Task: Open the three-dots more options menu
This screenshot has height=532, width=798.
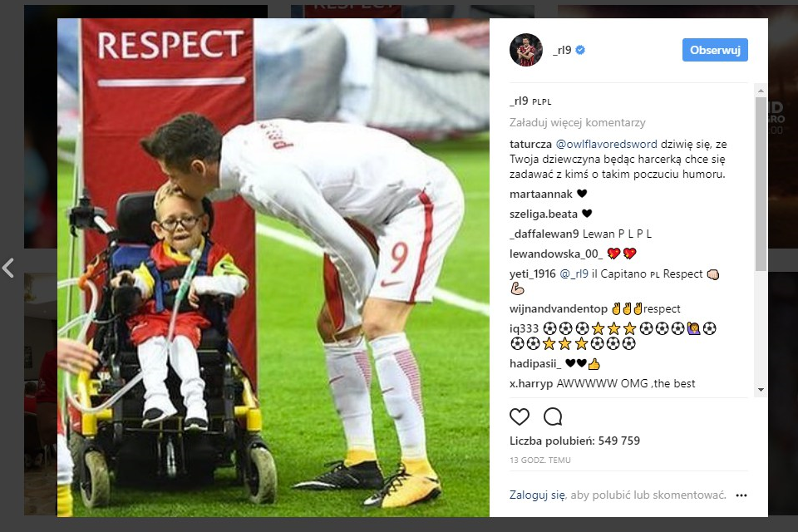Action: [x=741, y=495]
